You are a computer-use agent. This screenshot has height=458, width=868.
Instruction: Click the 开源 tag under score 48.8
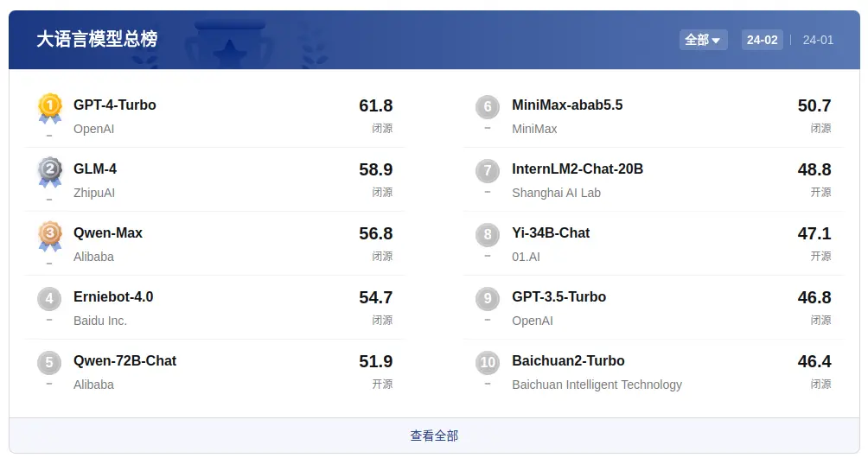(821, 193)
